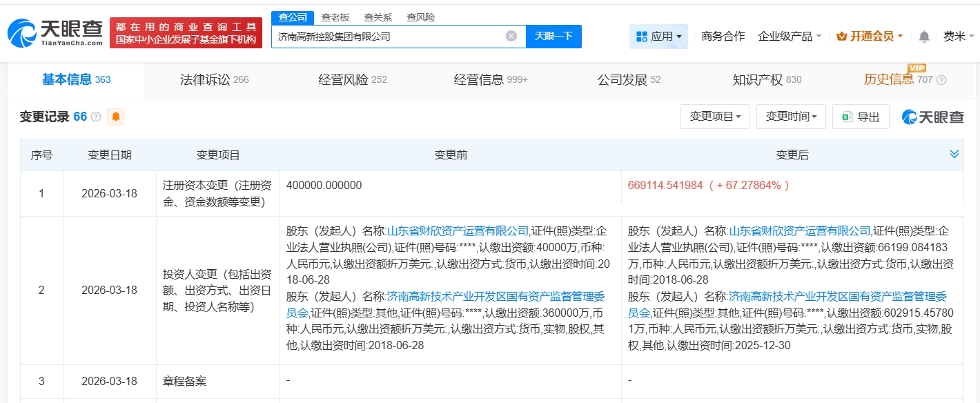Click the help icon beside 历史信息 707
Screen dimensions: 980x403
tap(941, 80)
